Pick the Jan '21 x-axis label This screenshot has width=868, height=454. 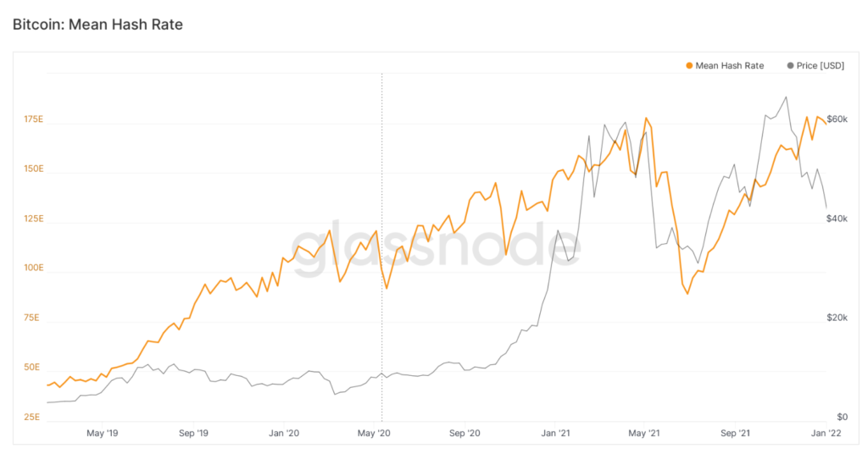point(555,434)
